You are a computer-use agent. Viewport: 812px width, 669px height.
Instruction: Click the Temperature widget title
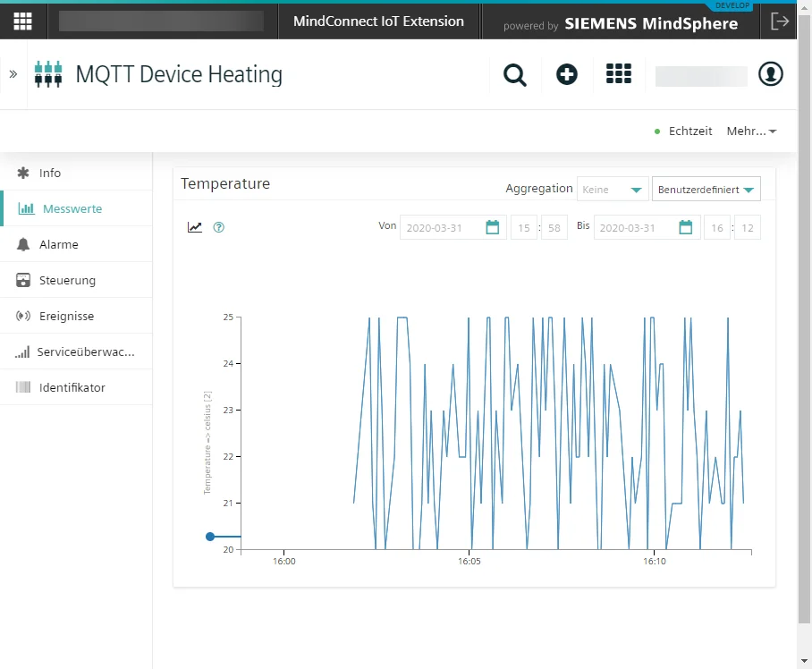225,184
